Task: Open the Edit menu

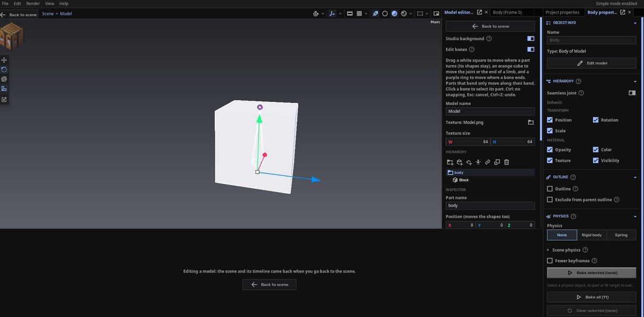Action: 18,3
